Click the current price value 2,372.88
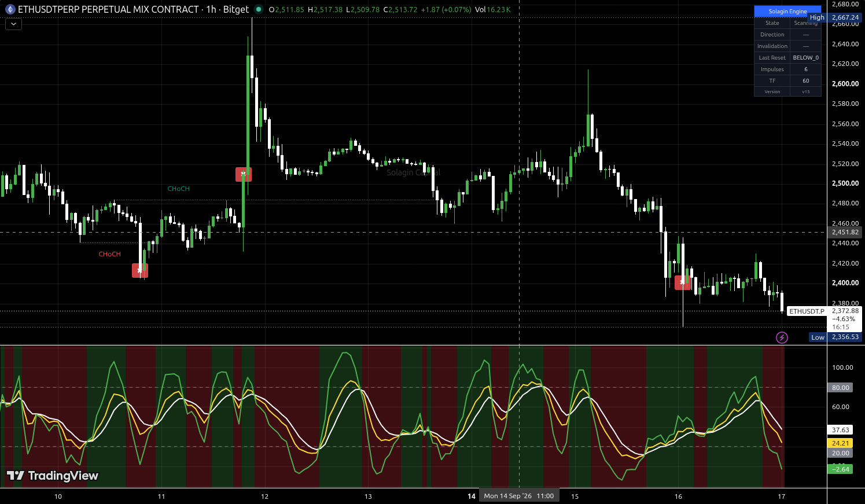 tap(845, 311)
